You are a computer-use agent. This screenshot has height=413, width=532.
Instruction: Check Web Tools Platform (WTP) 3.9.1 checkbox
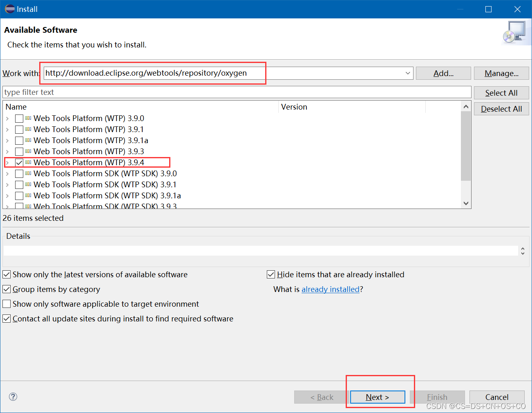coord(19,130)
